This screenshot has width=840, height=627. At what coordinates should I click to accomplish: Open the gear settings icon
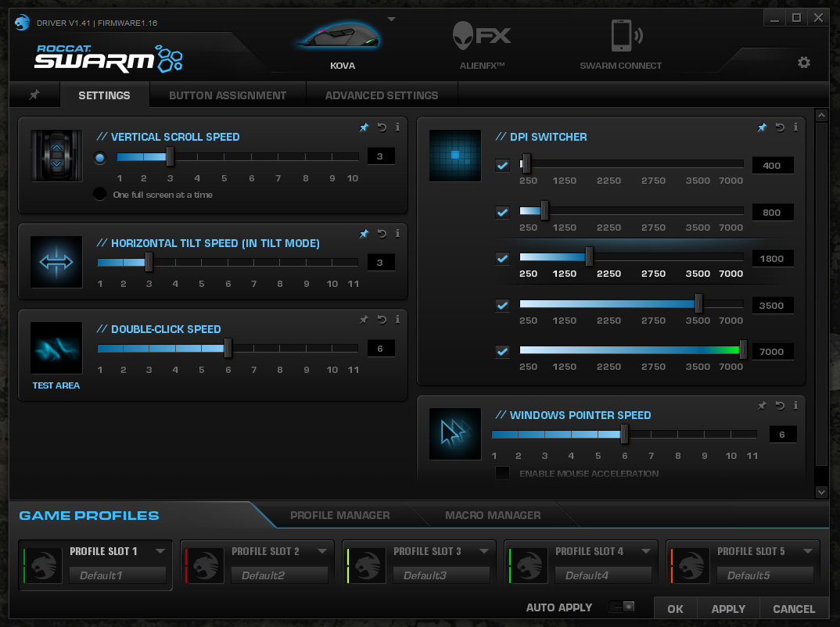(x=803, y=63)
